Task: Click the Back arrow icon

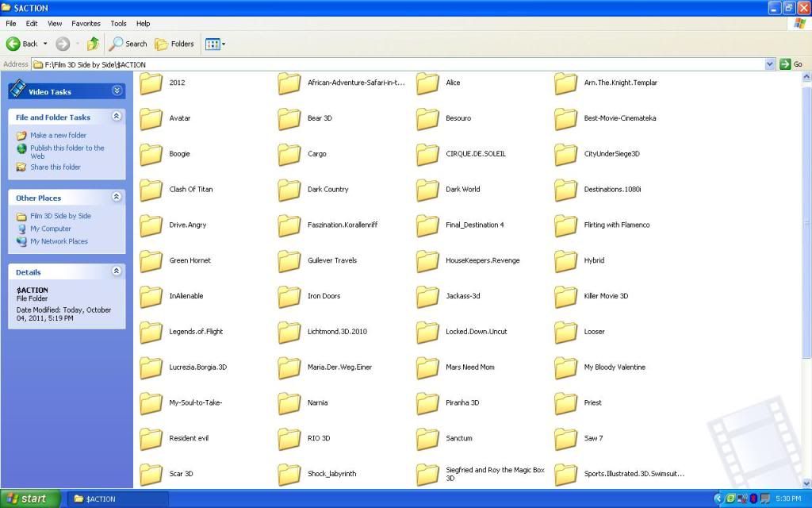Action: (13, 44)
